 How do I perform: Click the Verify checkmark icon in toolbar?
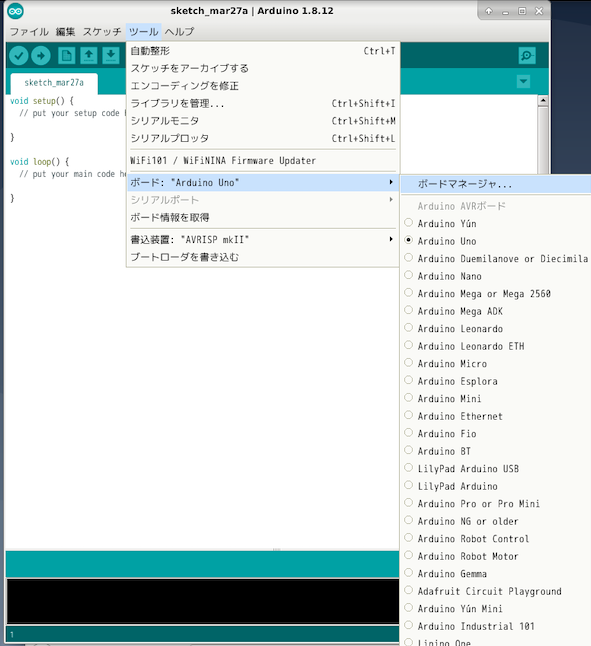coord(19,56)
